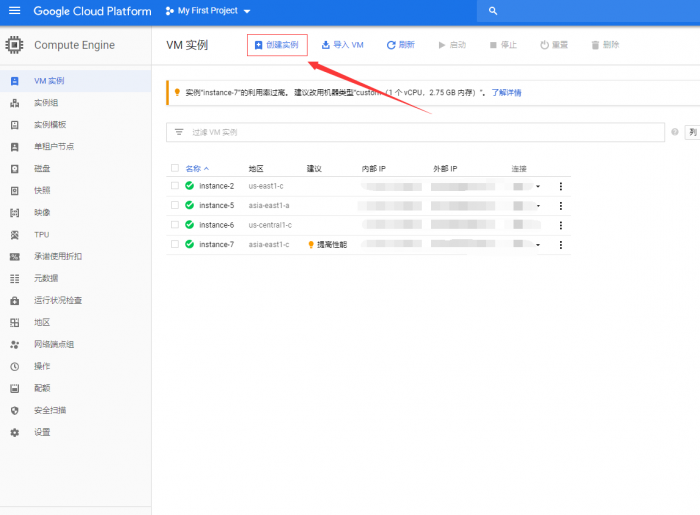The width and height of the screenshot is (700, 515).
Task: Click the refresh (刷新) icon
Action: (391, 45)
